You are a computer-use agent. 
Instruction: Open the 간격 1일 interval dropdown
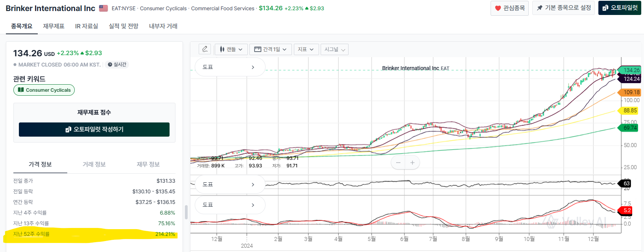pos(270,49)
